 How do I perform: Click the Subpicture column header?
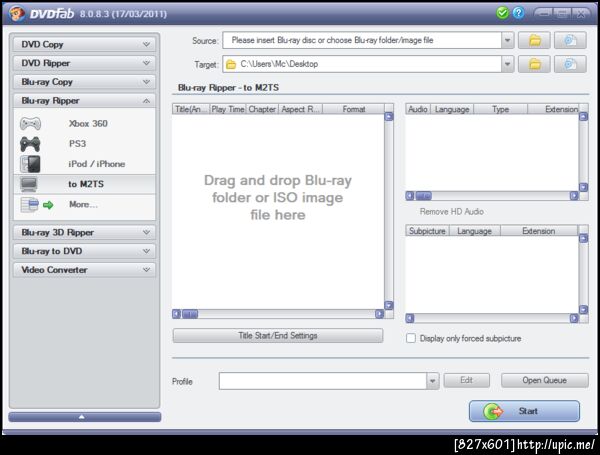[x=427, y=231]
